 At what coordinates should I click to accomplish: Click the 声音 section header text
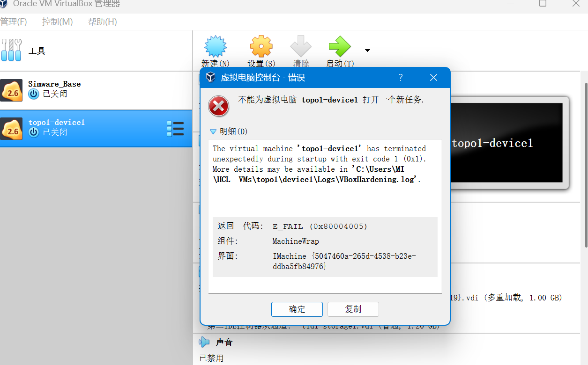coord(224,342)
